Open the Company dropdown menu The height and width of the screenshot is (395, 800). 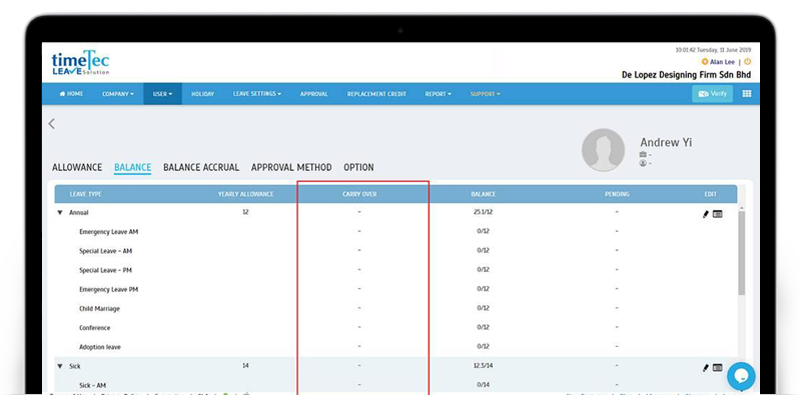click(x=118, y=94)
